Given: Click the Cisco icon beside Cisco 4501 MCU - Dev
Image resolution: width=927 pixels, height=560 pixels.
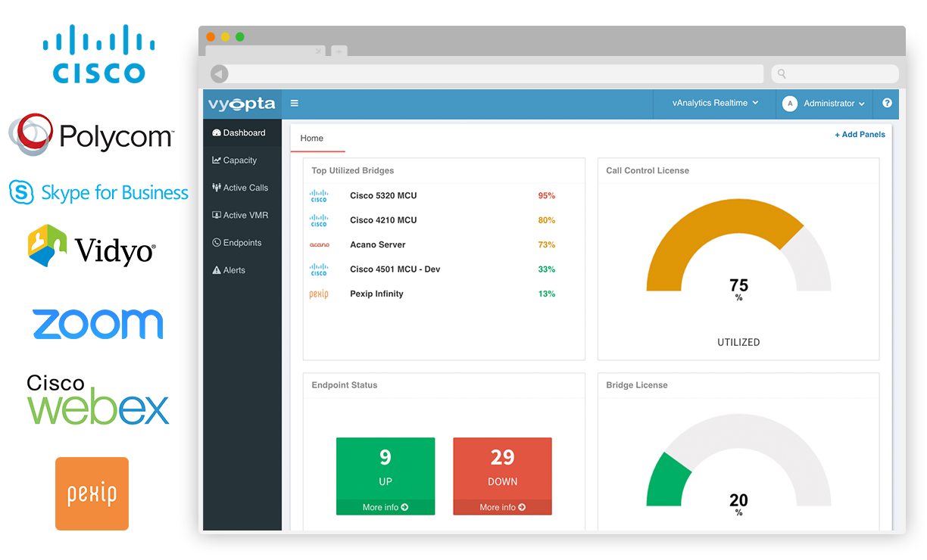Looking at the screenshot, I should [x=319, y=269].
